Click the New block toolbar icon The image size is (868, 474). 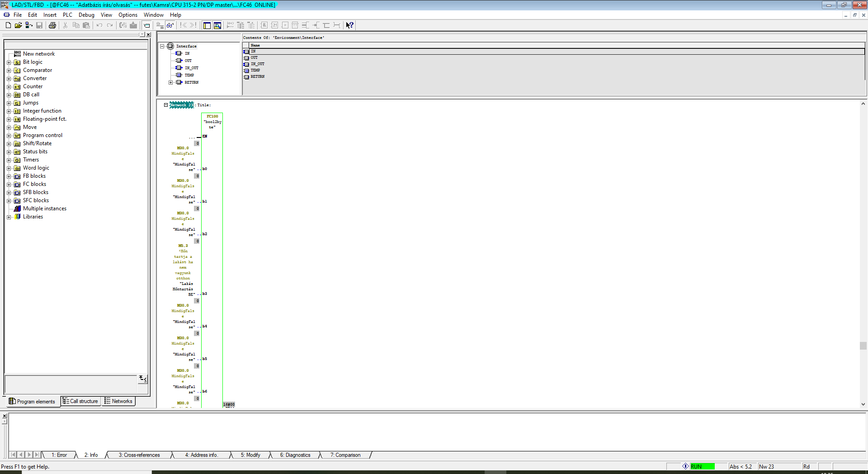[8, 25]
